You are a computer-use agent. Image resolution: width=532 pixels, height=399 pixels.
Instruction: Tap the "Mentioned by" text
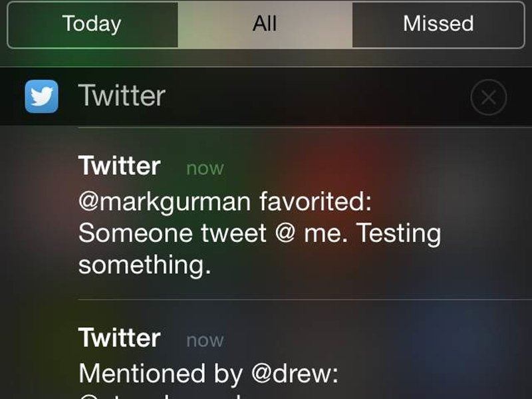[160, 374]
